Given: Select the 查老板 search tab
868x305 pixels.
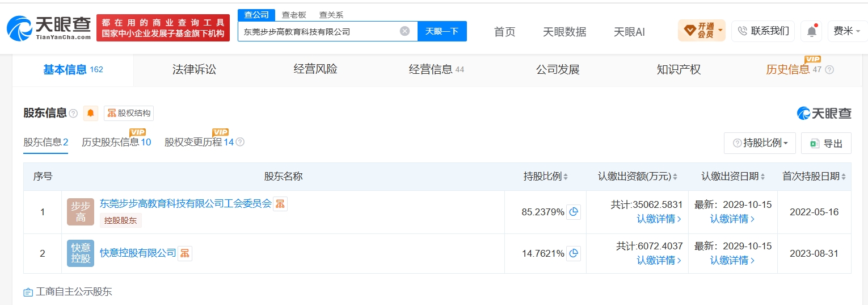Looking at the screenshot, I should (x=294, y=15).
